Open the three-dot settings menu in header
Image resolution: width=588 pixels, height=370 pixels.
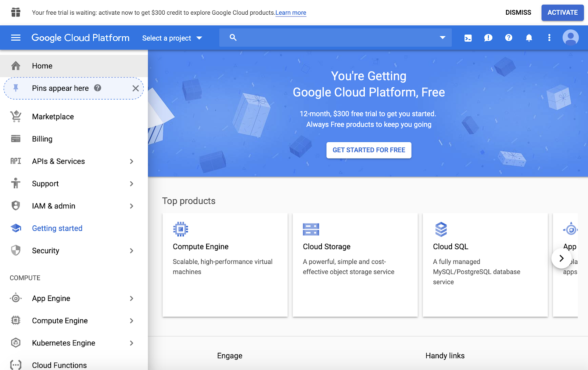tap(549, 37)
